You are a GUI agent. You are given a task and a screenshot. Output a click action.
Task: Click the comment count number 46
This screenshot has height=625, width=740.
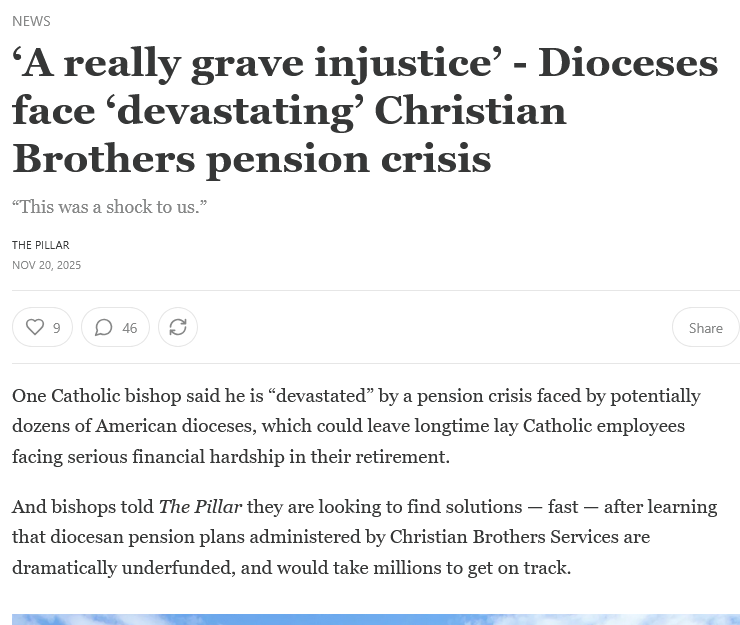tap(130, 328)
